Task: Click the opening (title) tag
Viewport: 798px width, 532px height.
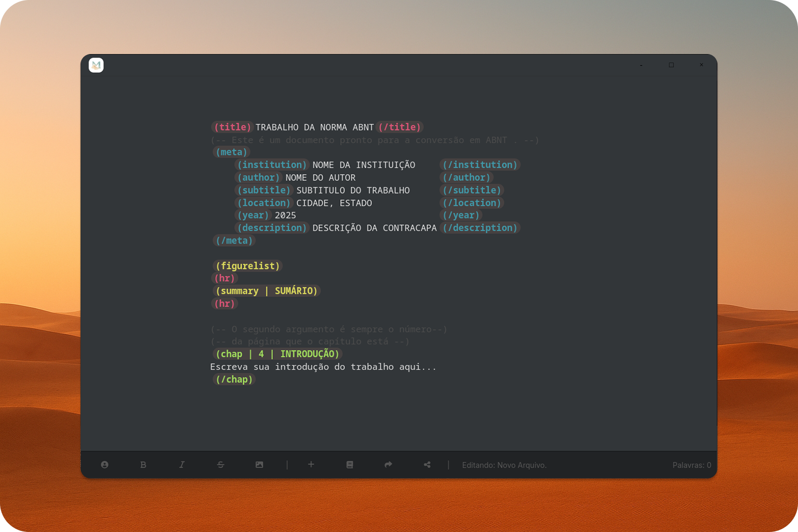Action: (232, 127)
